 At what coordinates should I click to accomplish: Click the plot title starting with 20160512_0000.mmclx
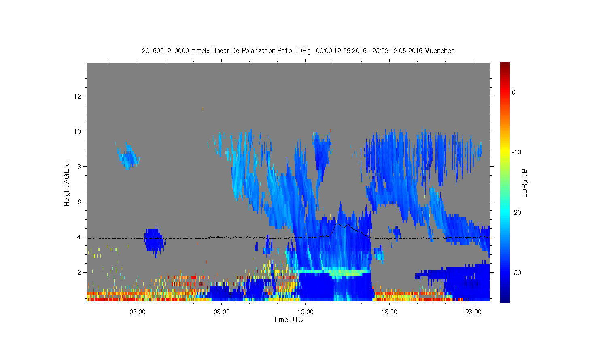click(298, 51)
